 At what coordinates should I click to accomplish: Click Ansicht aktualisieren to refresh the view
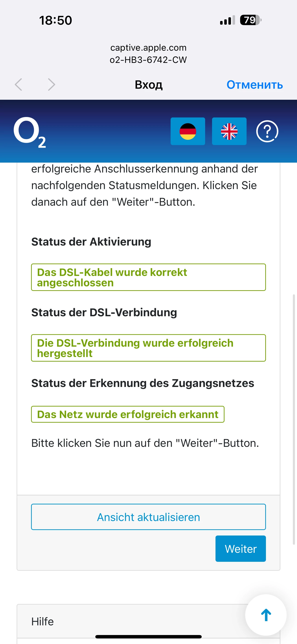(x=148, y=517)
